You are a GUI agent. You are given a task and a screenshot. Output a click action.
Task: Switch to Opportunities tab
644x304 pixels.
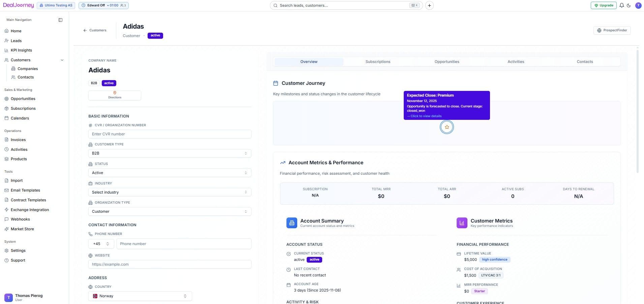tap(447, 62)
